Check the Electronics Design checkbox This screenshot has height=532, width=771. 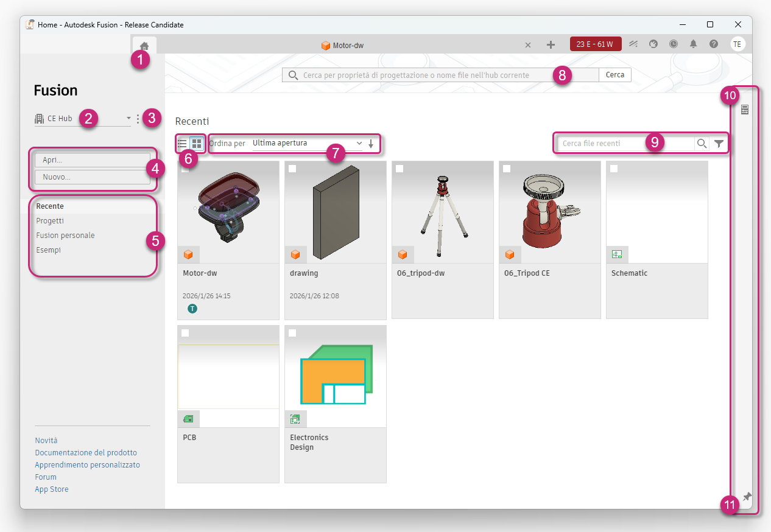coord(292,333)
